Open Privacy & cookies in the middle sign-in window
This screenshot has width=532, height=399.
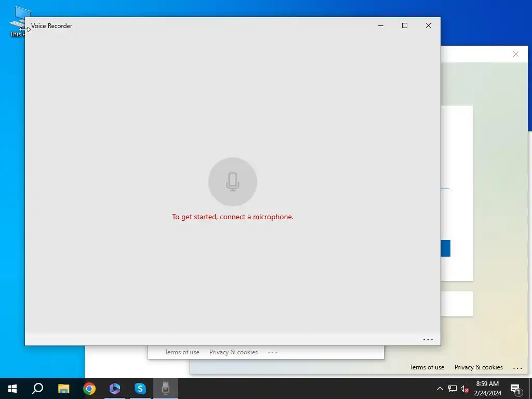tap(233, 352)
